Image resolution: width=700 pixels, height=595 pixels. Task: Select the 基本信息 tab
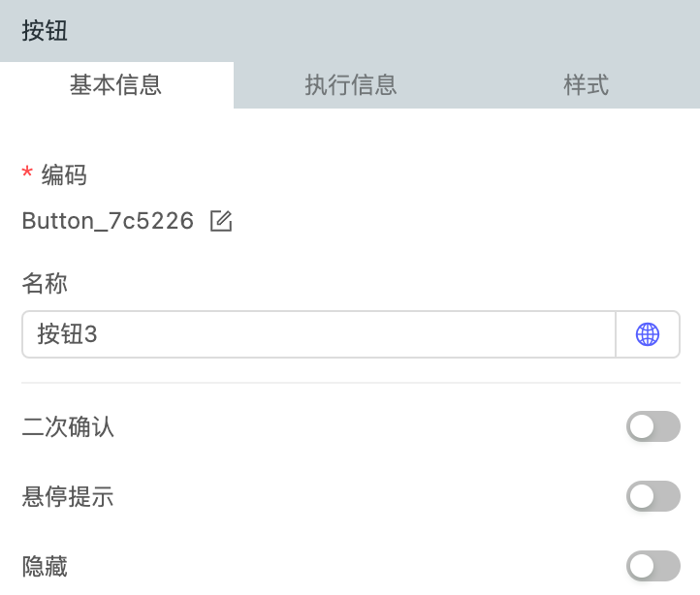116,85
